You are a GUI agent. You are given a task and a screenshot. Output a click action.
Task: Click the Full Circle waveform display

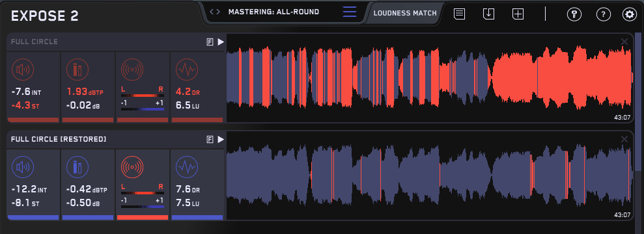(429, 78)
